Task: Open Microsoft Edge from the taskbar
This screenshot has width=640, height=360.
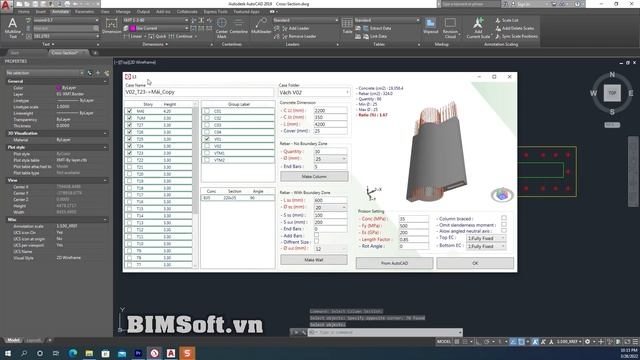Action: [x=73, y=353]
